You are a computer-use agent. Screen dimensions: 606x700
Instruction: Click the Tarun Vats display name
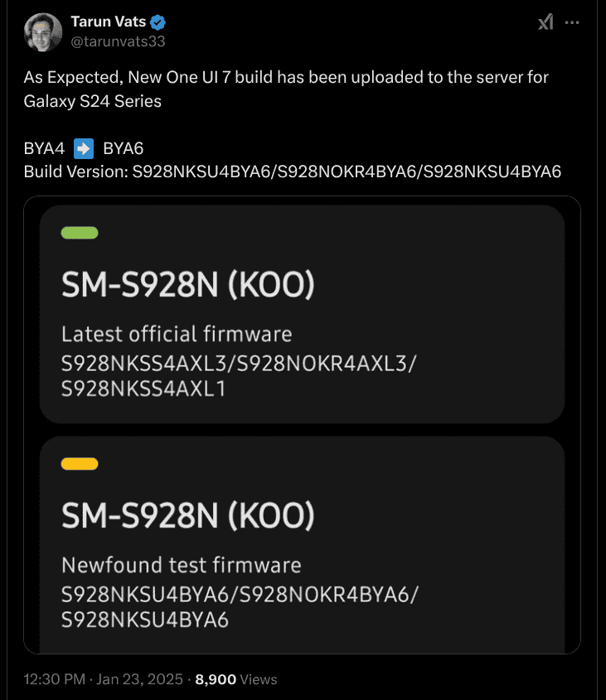(x=108, y=22)
